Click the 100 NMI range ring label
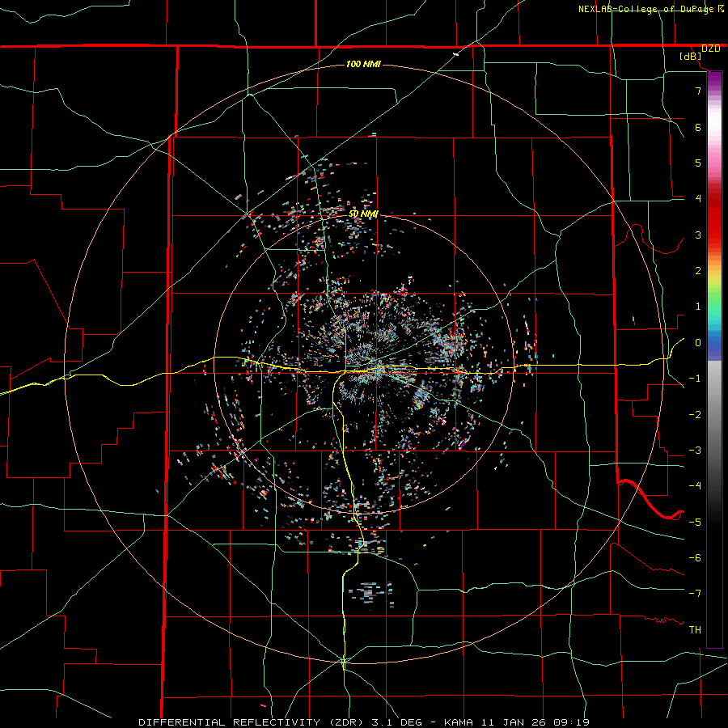Screen dimensions: 728x728 coord(363,64)
